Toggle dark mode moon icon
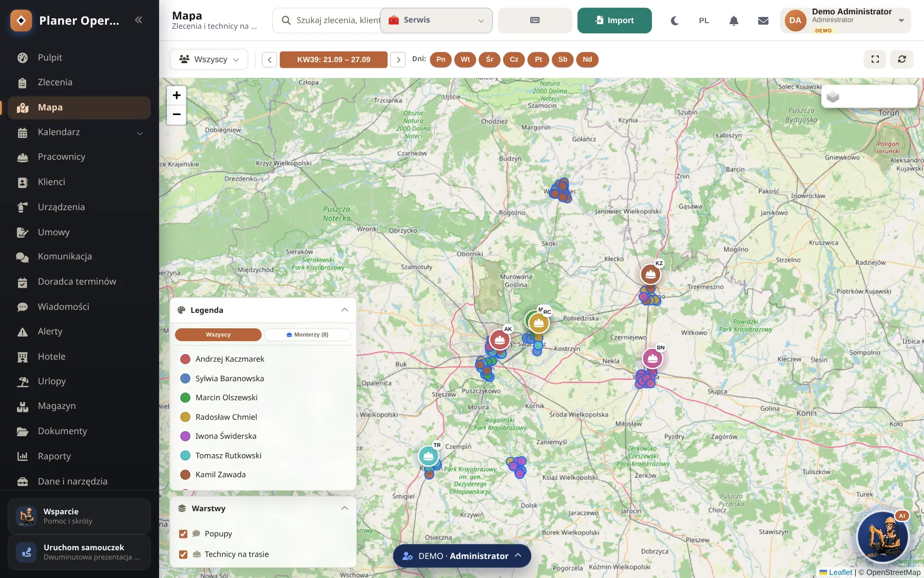The width and height of the screenshot is (924, 578). (x=675, y=21)
